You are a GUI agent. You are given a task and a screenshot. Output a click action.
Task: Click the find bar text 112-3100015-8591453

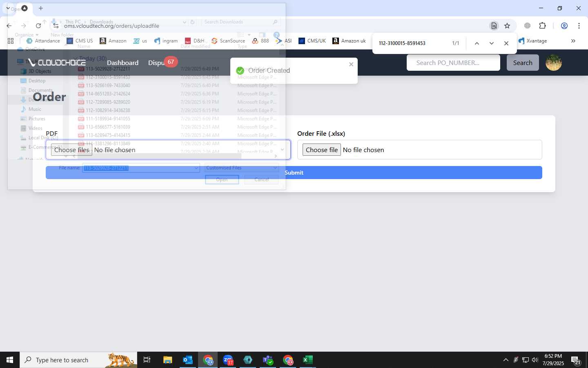point(402,43)
